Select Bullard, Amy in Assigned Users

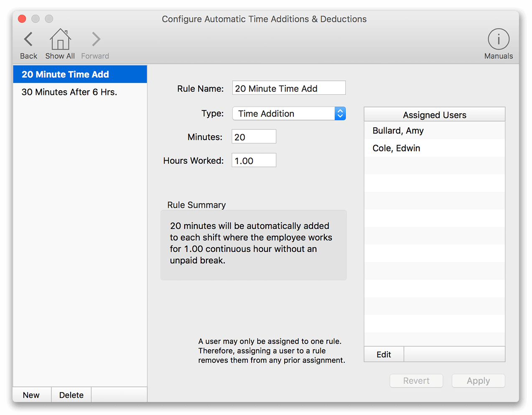coord(397,131)
